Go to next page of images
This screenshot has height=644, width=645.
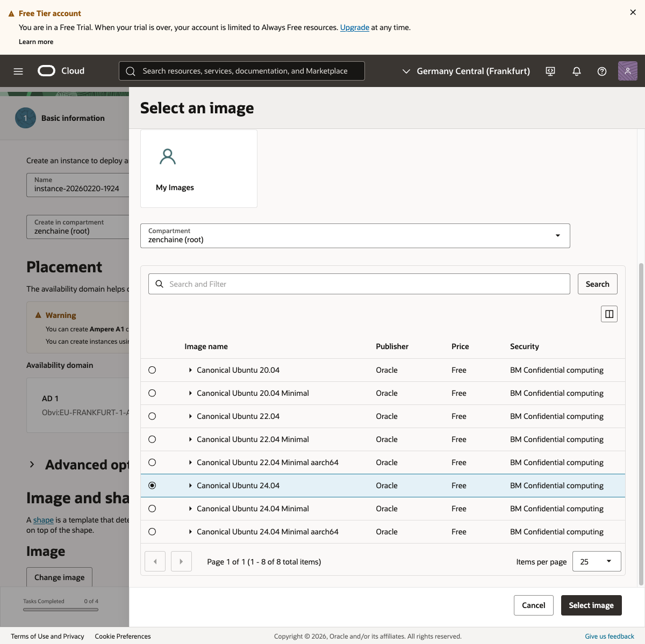181,561
